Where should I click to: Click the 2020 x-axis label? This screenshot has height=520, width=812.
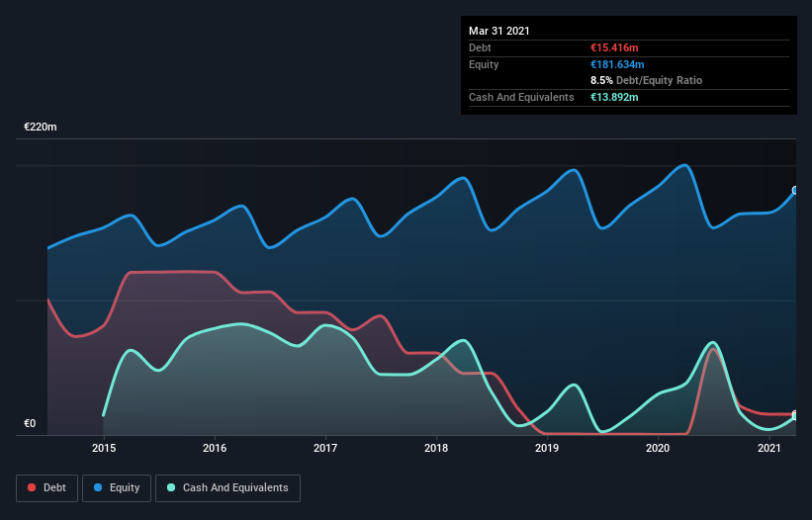click(658, 448)
